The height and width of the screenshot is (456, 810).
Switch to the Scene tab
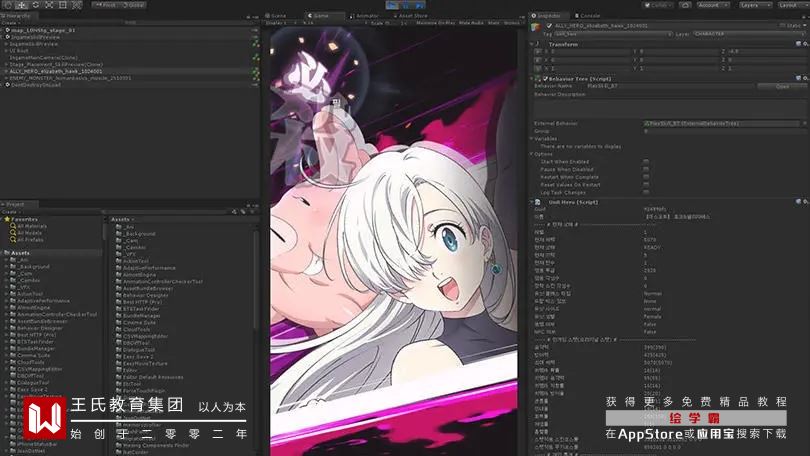coord(275,16)
